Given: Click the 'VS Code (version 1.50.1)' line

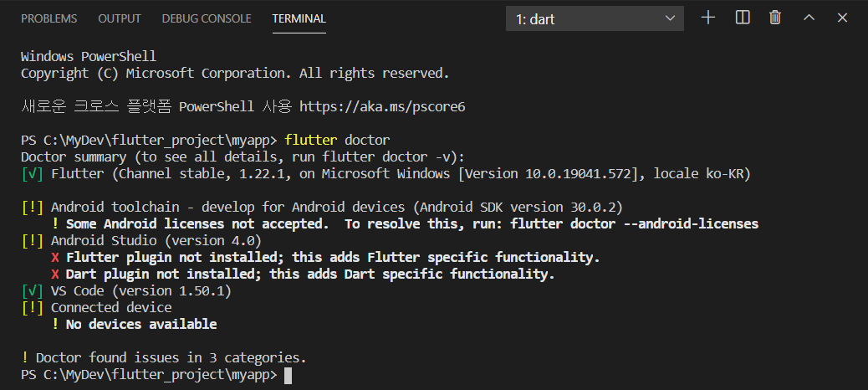Looking at the screenshot, I should coord(126,291).
